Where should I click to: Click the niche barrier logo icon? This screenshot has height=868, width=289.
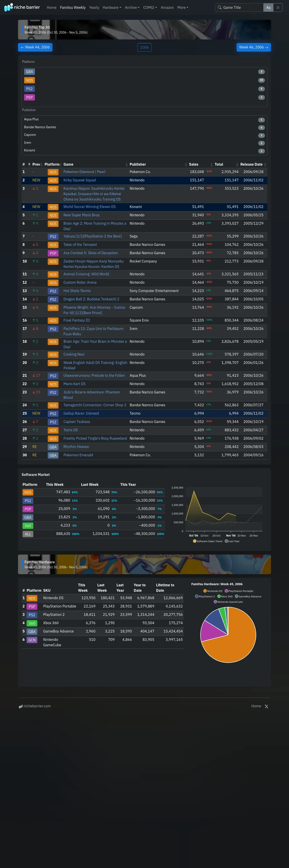[8, 7]
